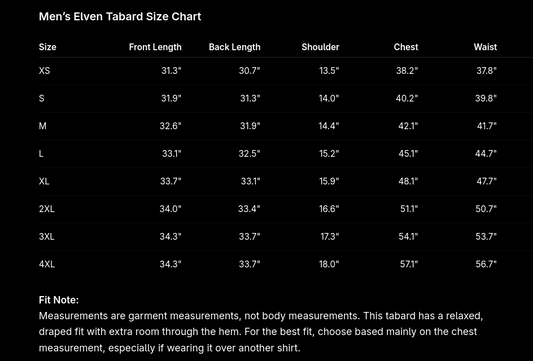This screenshot has height=361, width=533.
Task: Click the Chest column header
Action: pos(406,47)
